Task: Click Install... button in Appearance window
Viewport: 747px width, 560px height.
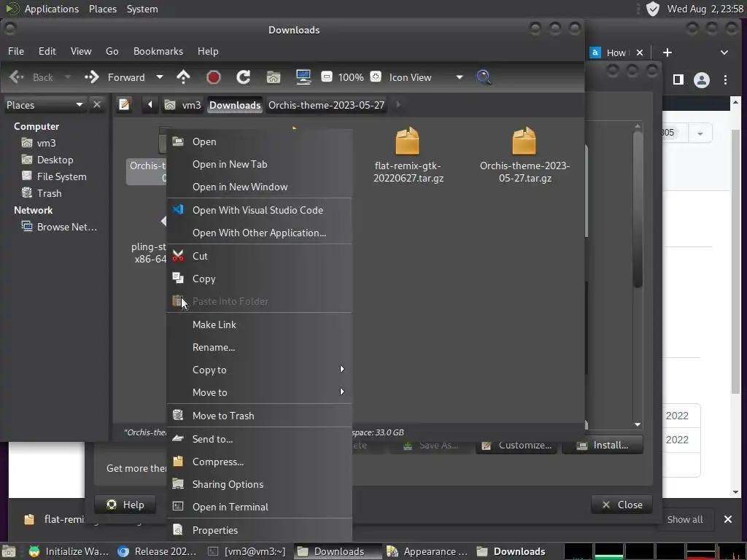Action: [x=603, y=446]
